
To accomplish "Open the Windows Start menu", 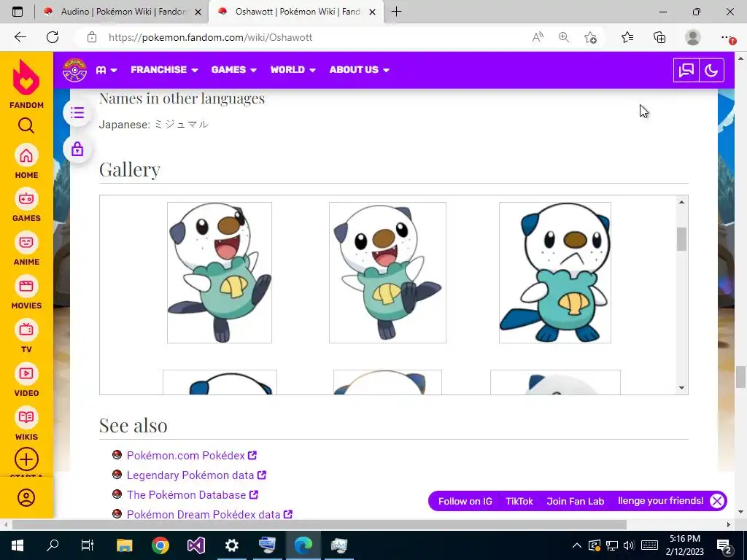I will point(18,545).
